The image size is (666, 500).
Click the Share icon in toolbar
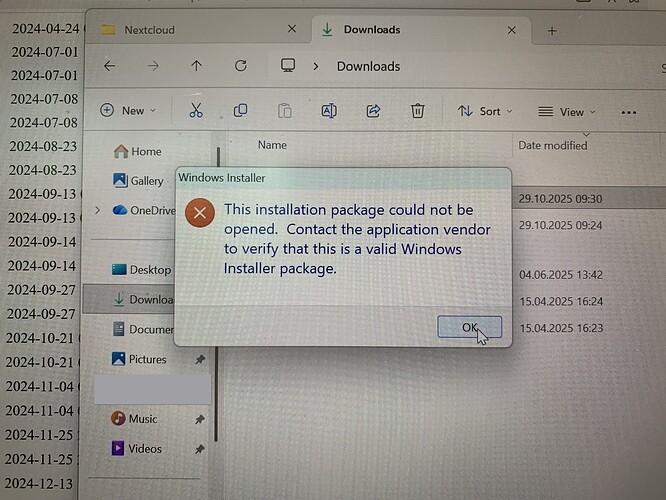click(373, 111)
